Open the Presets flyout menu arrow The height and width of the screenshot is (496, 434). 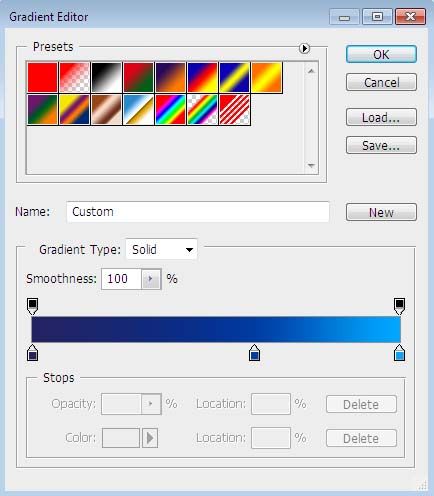click(x=304, y=49)
